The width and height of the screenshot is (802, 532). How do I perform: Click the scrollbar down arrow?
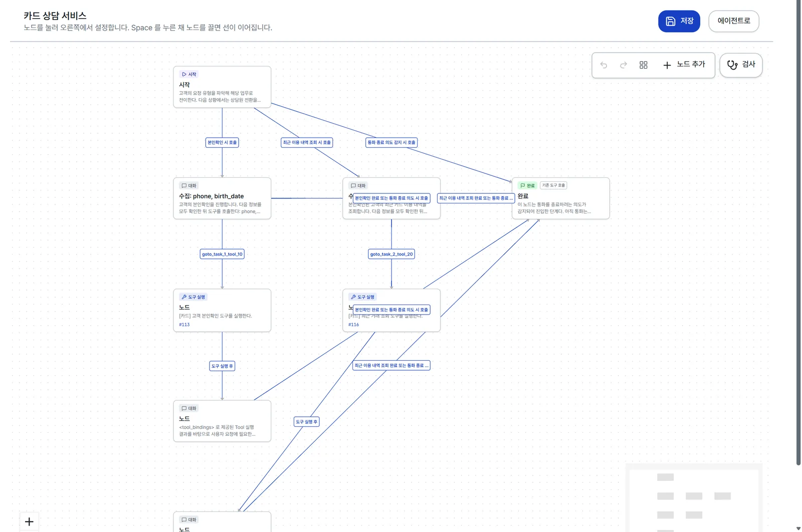tap(798, 528)
